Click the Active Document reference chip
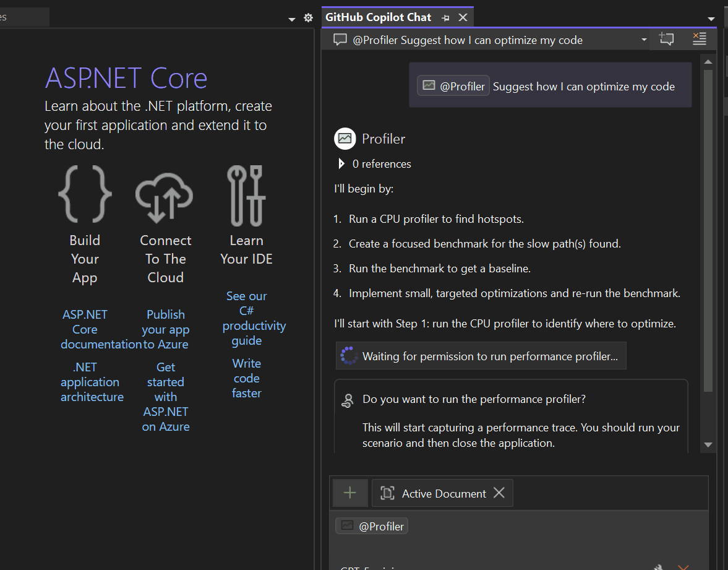 pos(442,493)
